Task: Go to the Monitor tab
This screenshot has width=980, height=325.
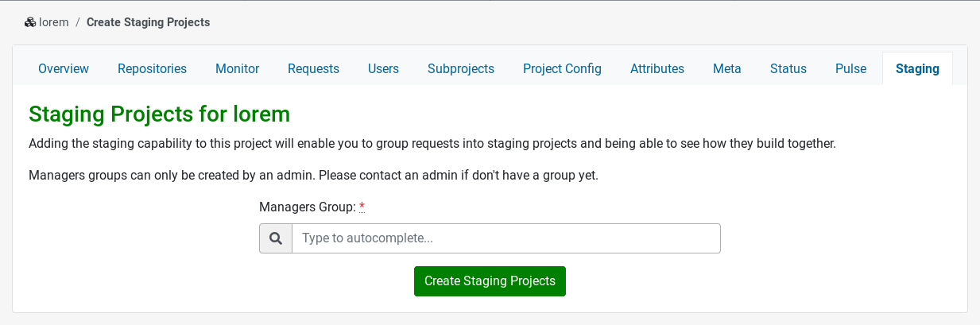Action: click(237, 69)
